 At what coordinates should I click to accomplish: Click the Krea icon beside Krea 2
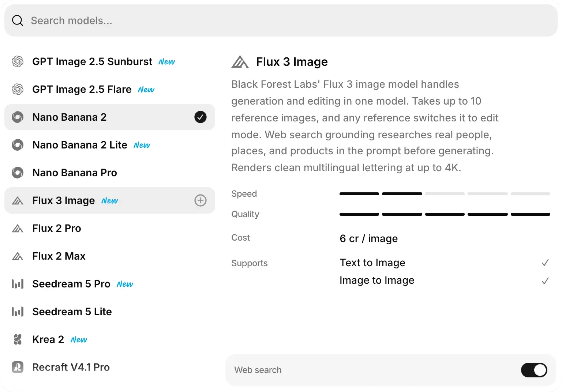coord(18,339)
